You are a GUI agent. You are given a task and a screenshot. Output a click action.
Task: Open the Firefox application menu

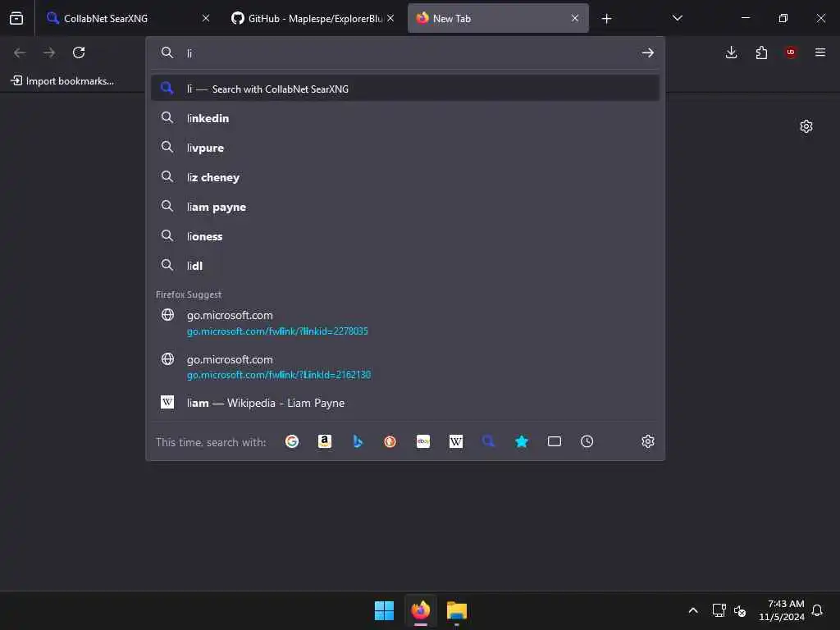tap(820, 52)
